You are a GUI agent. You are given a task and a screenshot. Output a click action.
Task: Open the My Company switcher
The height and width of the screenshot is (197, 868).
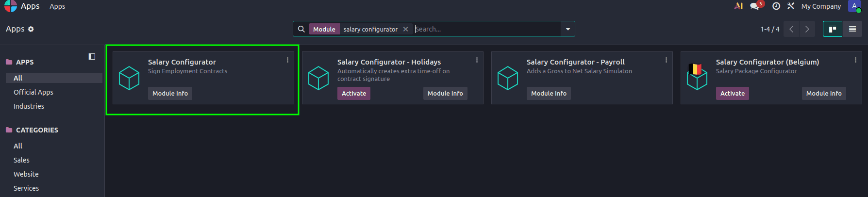click(821, 6)
